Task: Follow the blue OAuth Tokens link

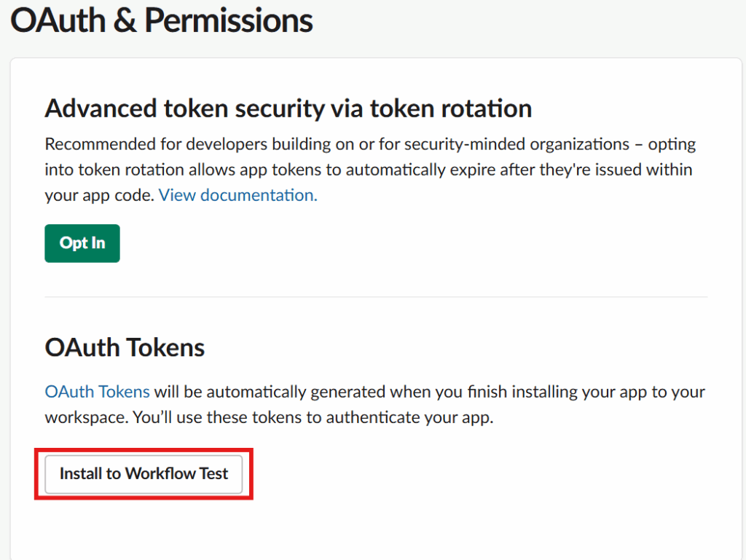Action: click(97, 392)
